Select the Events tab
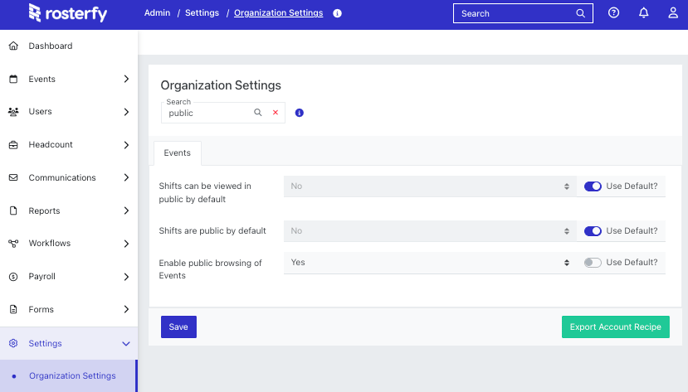 click(177, 153)
